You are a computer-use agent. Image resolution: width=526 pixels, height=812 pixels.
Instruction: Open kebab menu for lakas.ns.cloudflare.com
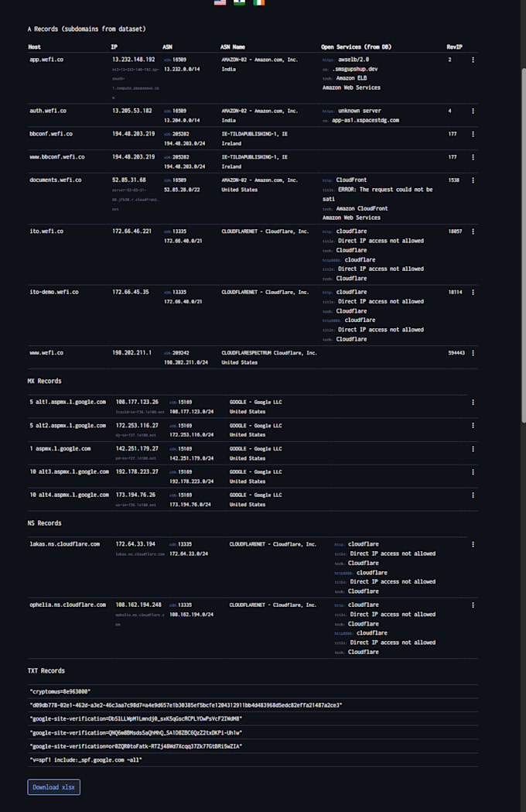pyautogui.click(x=473, y=545)
